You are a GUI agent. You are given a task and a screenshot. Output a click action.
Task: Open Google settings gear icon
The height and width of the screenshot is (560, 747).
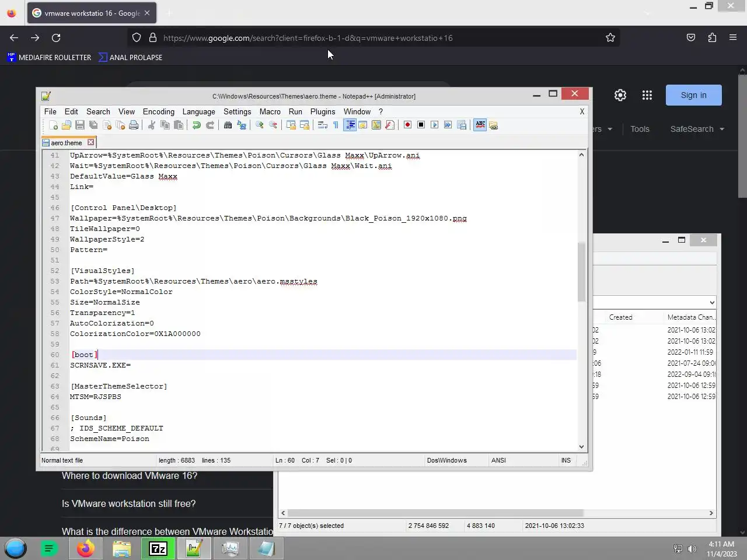[620, 95]
